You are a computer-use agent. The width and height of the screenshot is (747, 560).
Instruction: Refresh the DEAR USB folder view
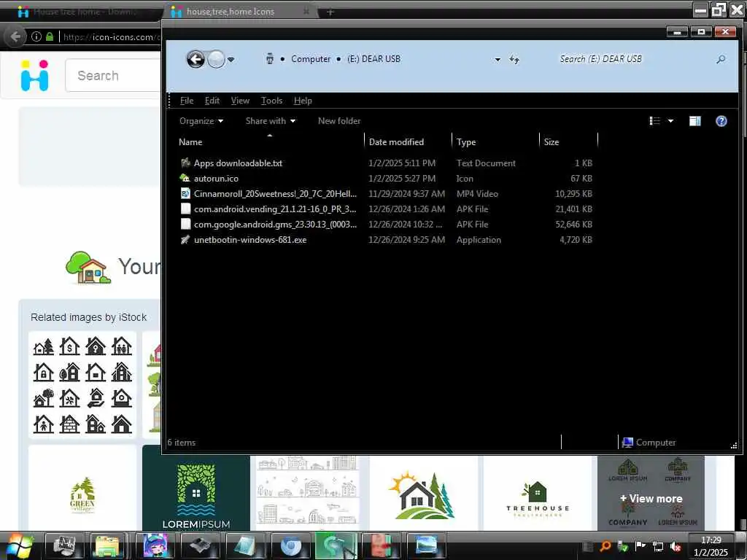(x=514, y=60)
